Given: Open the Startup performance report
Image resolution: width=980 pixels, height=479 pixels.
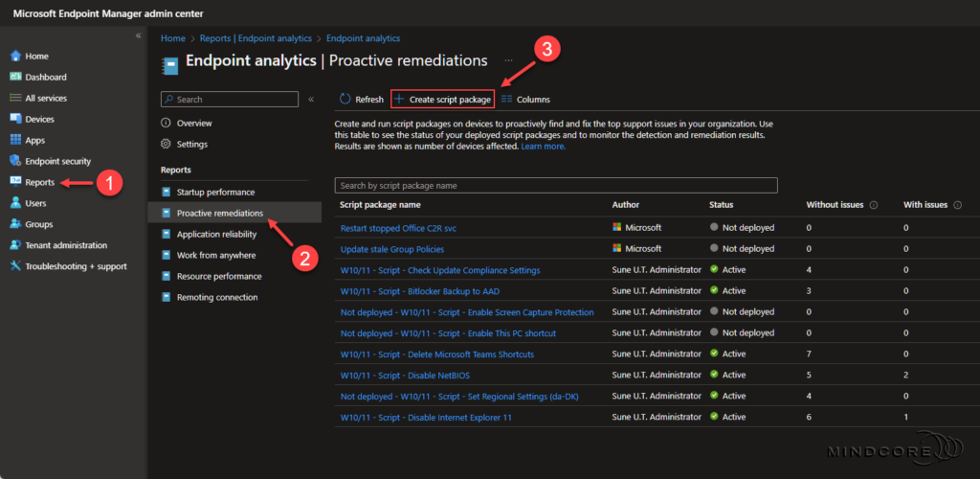Looking at the screenshot, I should click(215, 192).
